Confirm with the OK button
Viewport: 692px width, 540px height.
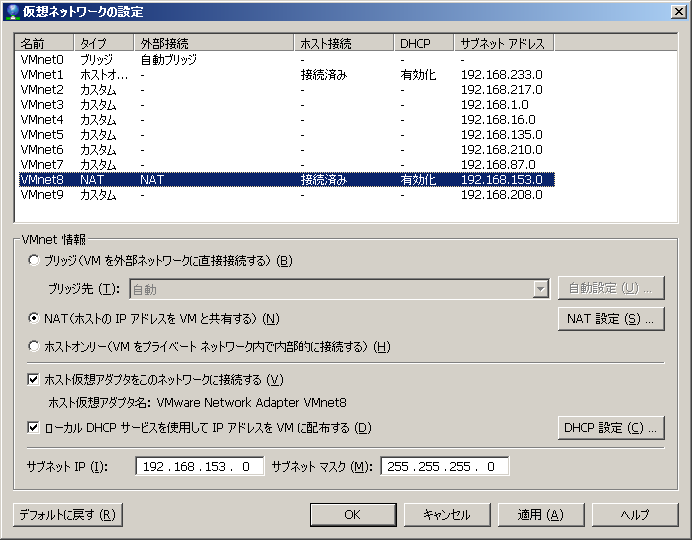point(353,514)
